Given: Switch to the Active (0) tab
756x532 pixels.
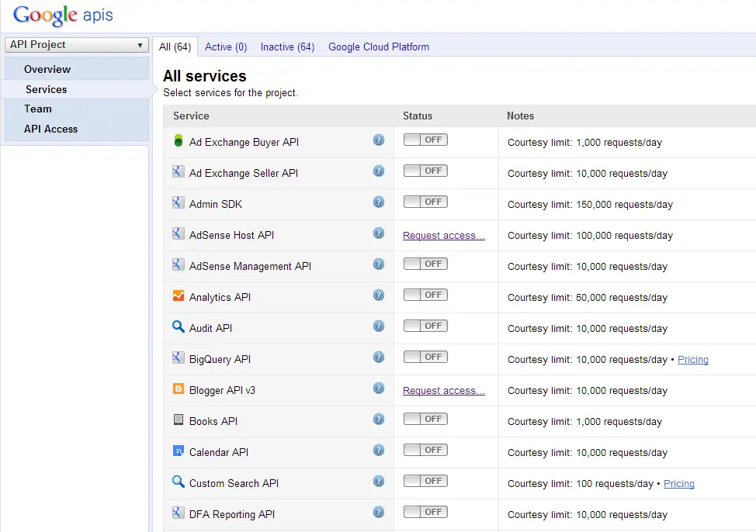Looking at the screenshot, I should (x=226, y=47).
